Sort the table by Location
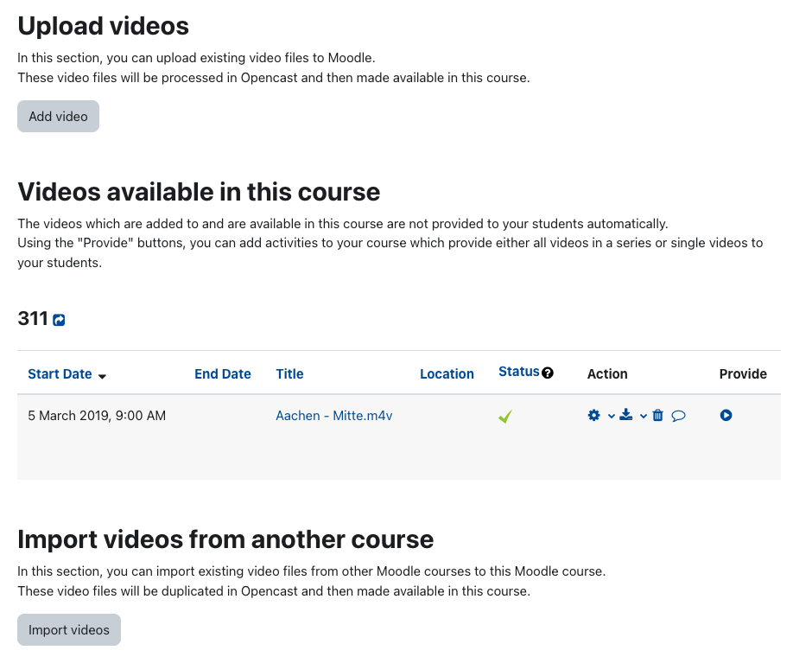The height and width of the screenshot is (663, 812). [447, 373]
